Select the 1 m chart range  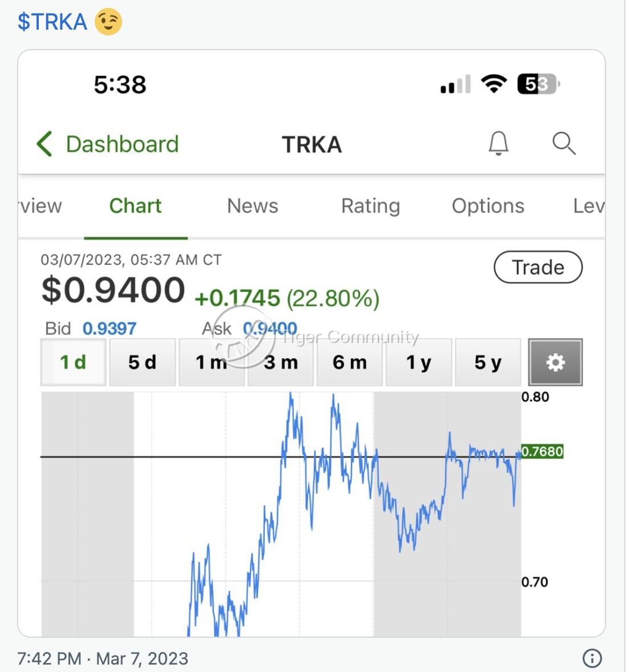pyautogui.click(x=212, y=362)
